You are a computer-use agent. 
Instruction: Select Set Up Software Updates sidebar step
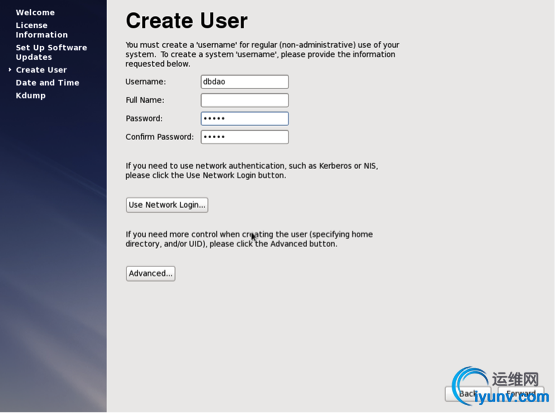pyautogui.click(x=51, y=52)
